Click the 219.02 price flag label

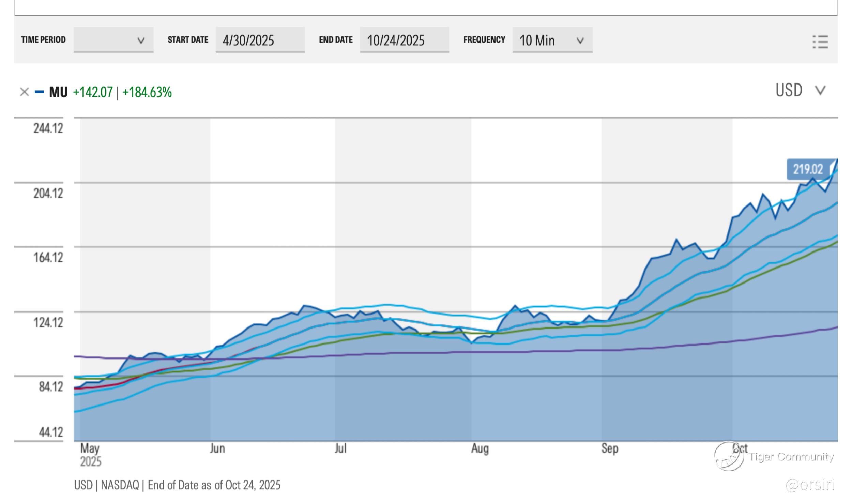808,169
